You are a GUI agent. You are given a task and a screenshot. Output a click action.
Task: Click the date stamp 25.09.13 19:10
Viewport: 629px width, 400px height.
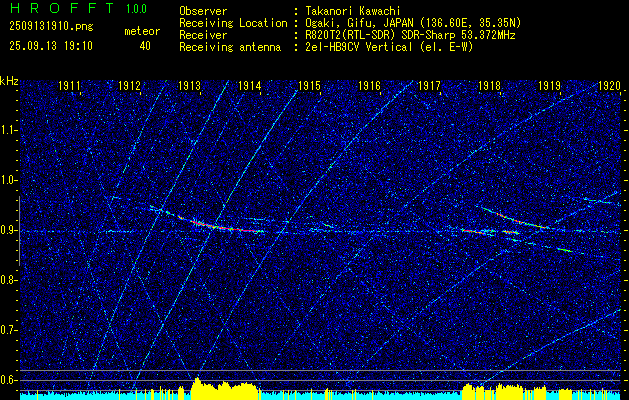(x=51, y=46)
